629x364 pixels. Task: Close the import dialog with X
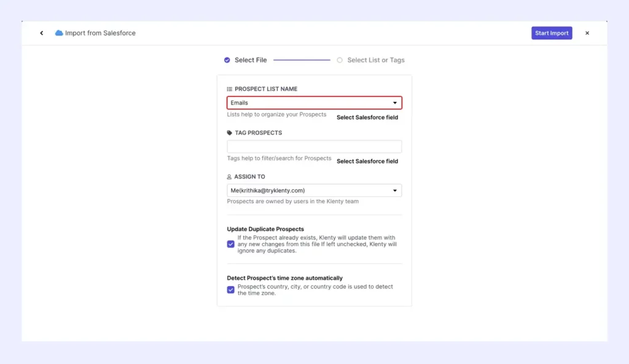tap(587, 33)
